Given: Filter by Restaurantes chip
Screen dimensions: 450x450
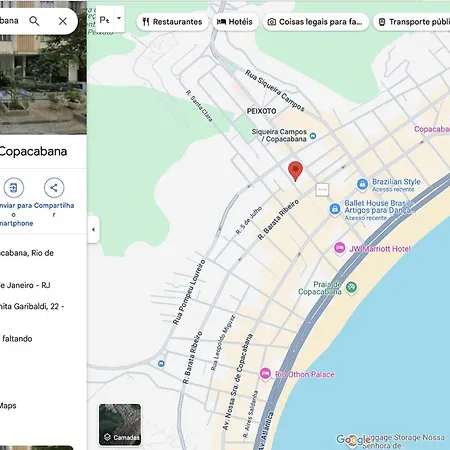Looking at the screenshot, I should click(x=172, y=22).
